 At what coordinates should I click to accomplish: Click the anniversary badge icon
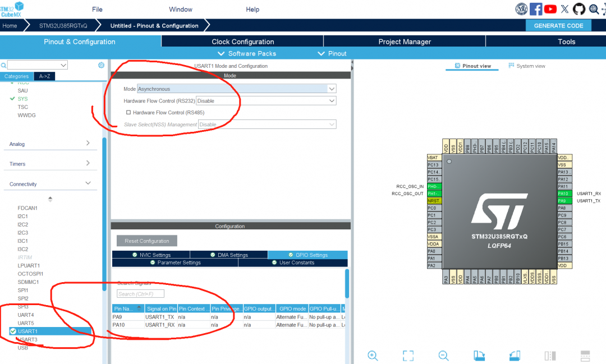[x=521, y=9]
